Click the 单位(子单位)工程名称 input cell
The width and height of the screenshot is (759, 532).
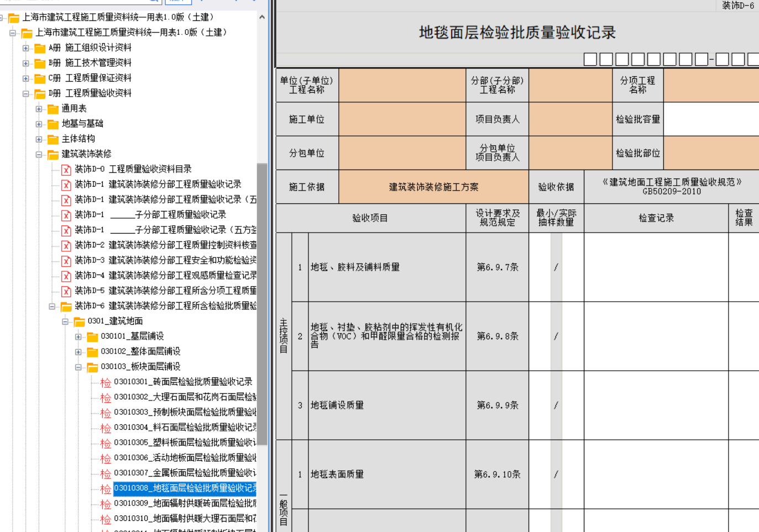pos(402,85)
